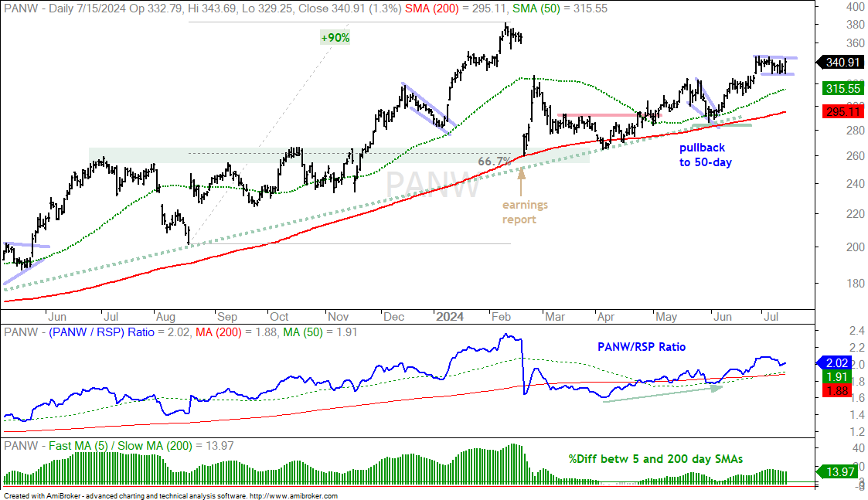This screenshot has height=500, width=868.
Task: Click the 380 price axis label
Action: coord(856,25)
